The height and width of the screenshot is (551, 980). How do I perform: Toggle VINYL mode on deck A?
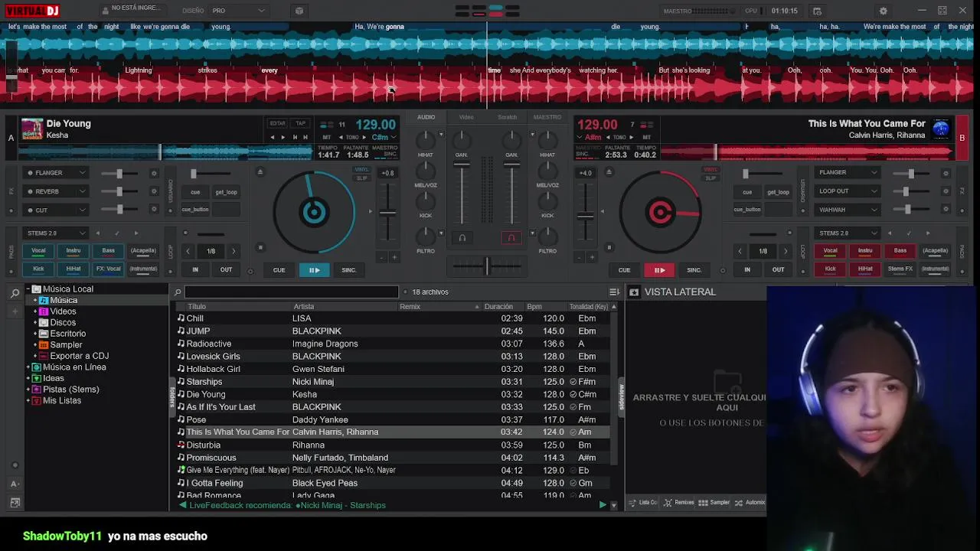coord(362,170)
